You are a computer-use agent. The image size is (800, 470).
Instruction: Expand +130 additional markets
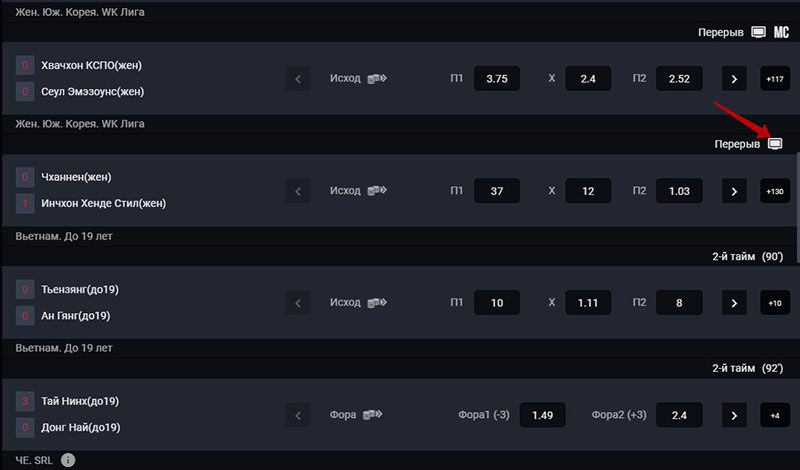pyautogui.click(x=775, y=191)
